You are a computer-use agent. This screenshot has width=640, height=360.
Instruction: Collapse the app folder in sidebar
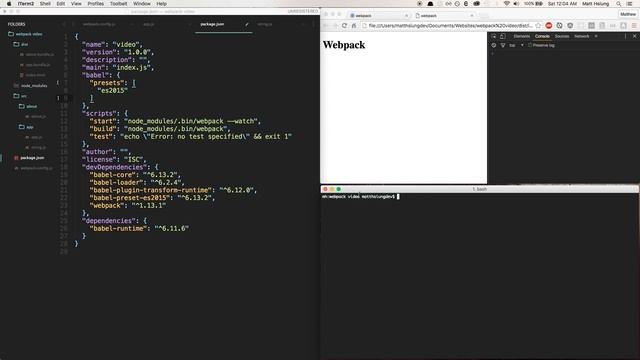[26, 127]
